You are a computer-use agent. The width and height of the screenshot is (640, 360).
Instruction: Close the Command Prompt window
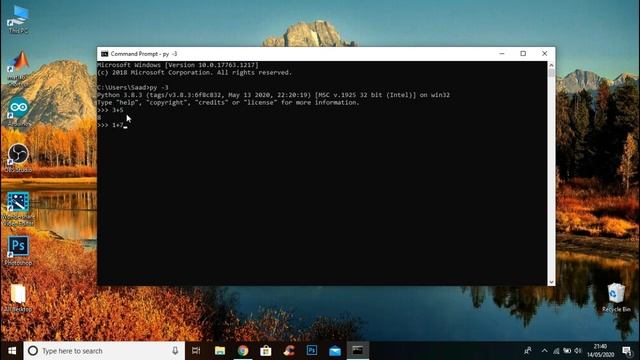pos(544,53)
